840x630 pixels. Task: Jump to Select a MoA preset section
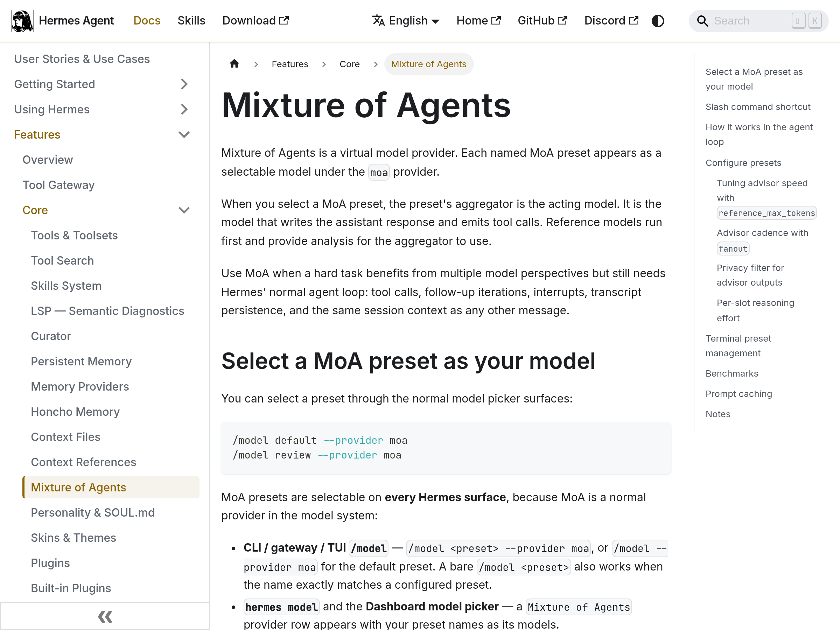point(754,79)
